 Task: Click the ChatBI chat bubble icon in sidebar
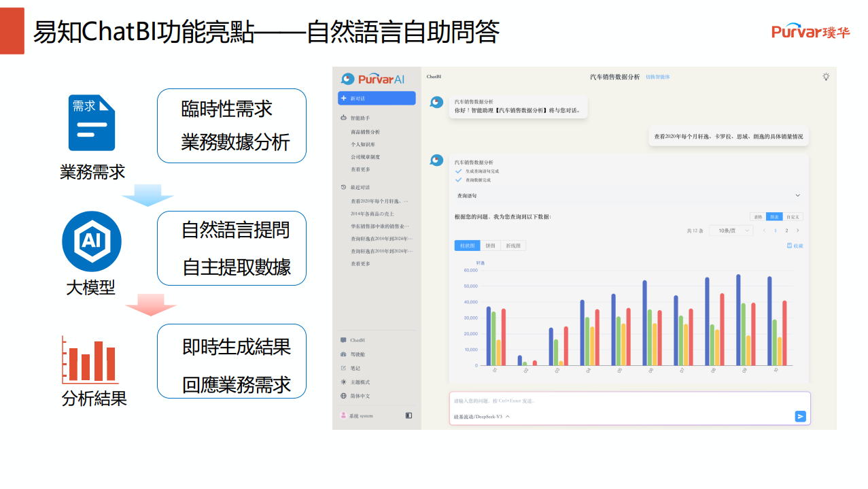(x=343, y=340)
